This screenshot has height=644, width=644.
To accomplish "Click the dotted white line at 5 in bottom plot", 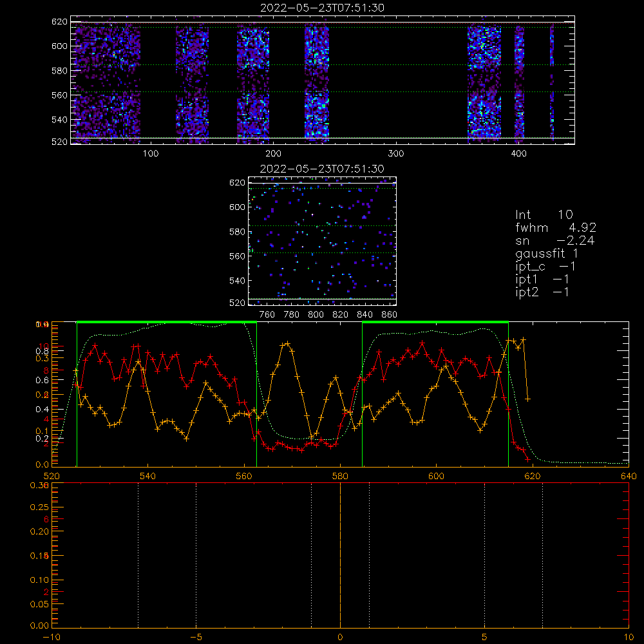I will 485,554.
